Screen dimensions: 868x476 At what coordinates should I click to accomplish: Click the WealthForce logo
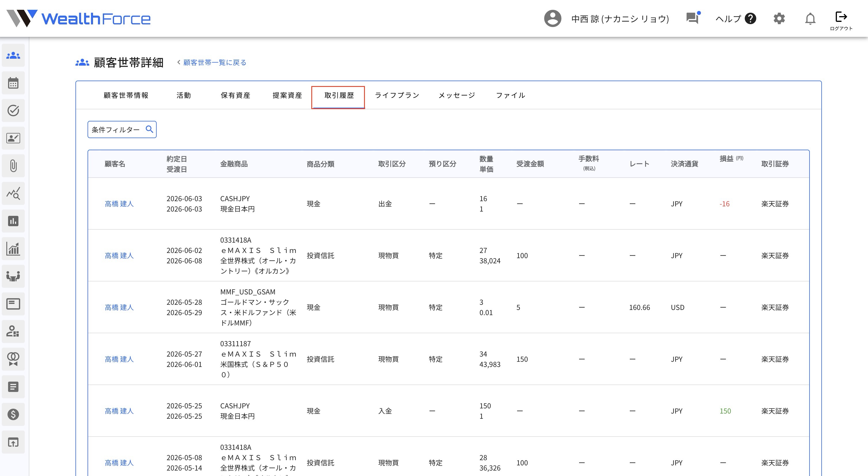tap(79, 18)
